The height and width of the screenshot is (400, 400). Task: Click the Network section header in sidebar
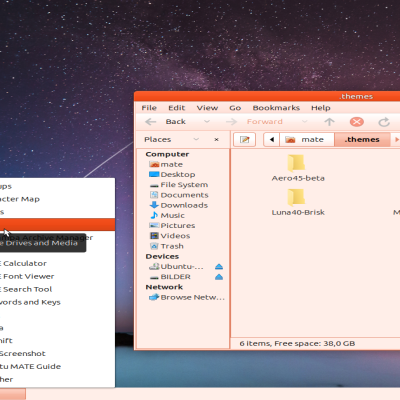[164, 287]
